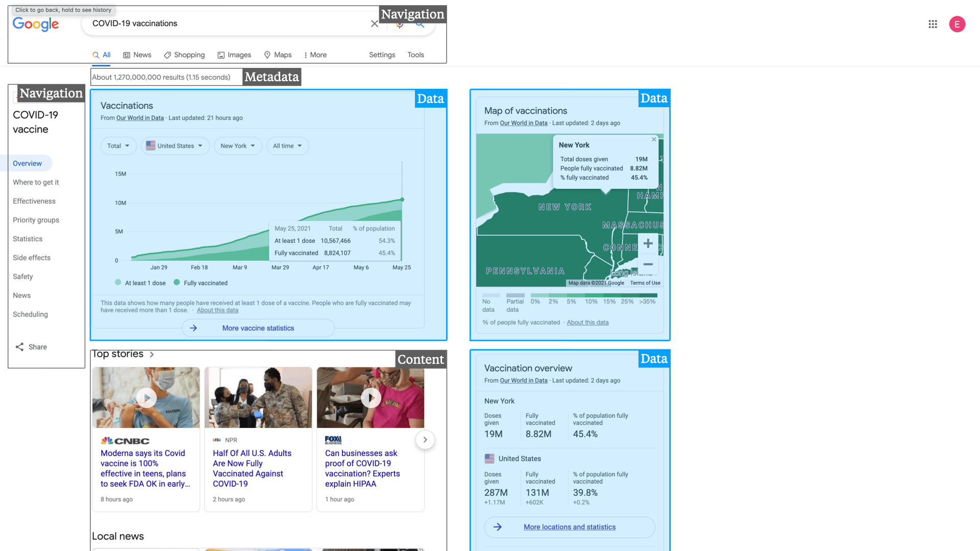This screenshot has width=980, height=551.
Task: Close the New York map tooltip
Action: (x=654, y=139)
